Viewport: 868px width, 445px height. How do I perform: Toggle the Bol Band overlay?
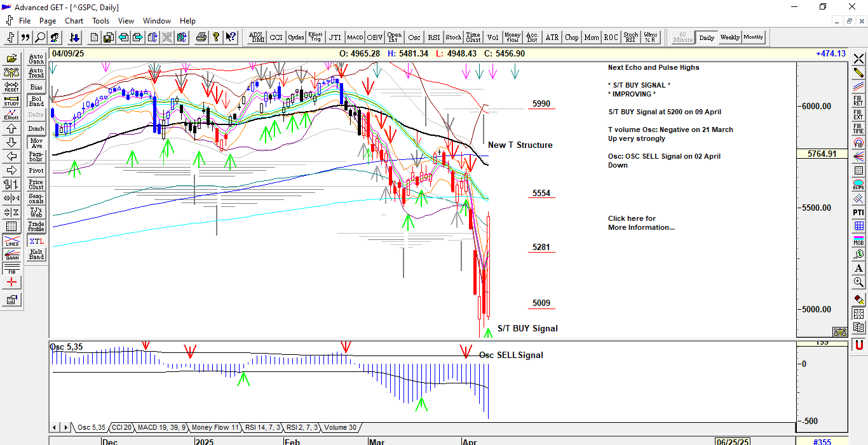pyautogui.click(x=36, y=101)
